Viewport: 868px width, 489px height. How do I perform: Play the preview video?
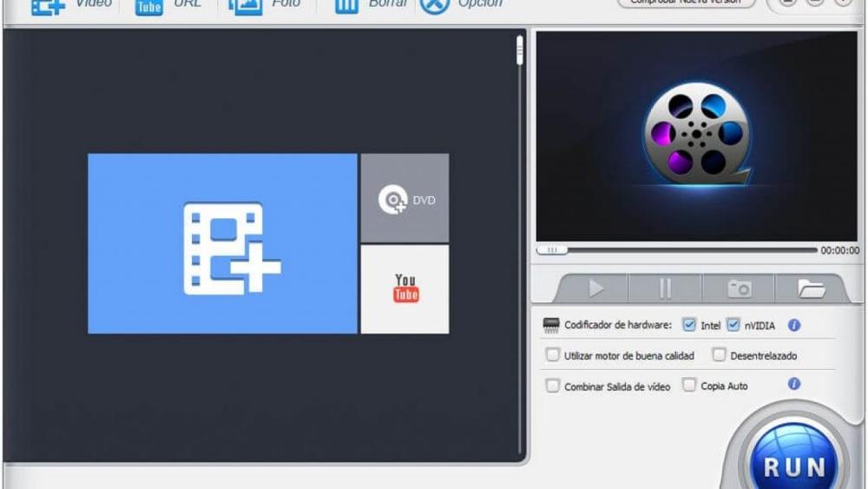pyautogui.click(x=595, y=288)
